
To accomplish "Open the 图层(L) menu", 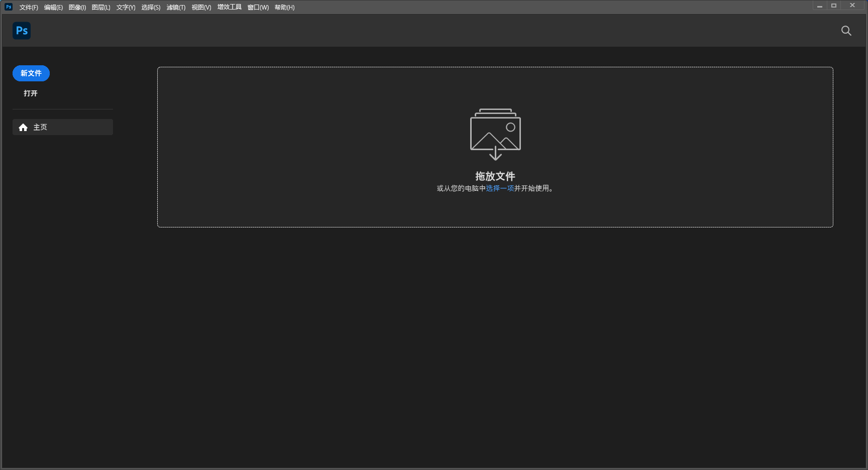I will point(101,8).
